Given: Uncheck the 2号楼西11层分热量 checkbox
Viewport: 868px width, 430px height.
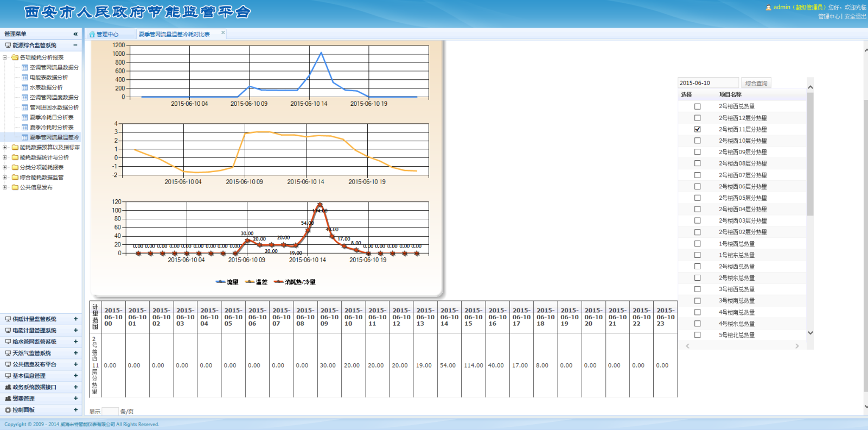Looking at the screenshot, I should tap(697, 129).
